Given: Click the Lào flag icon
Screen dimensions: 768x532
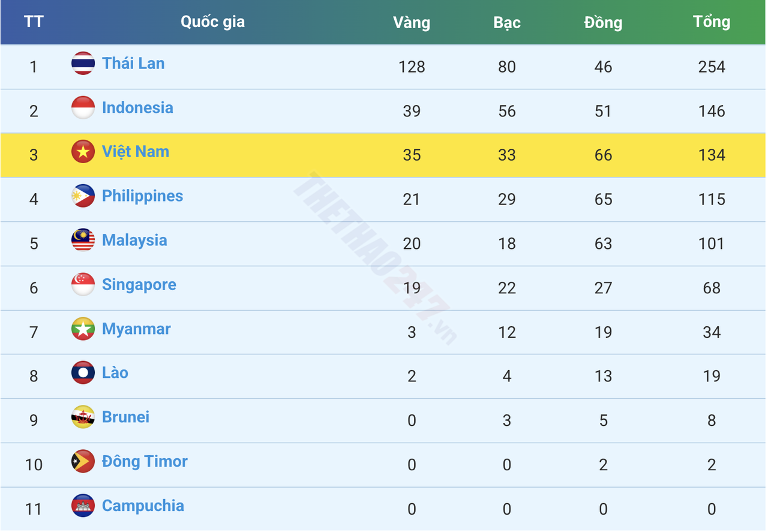Looking at the screenshot, I should [x=83, y=372].
